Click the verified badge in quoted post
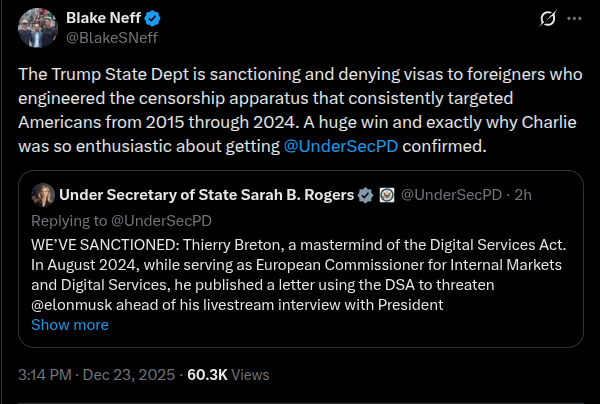 pos(367,194)
